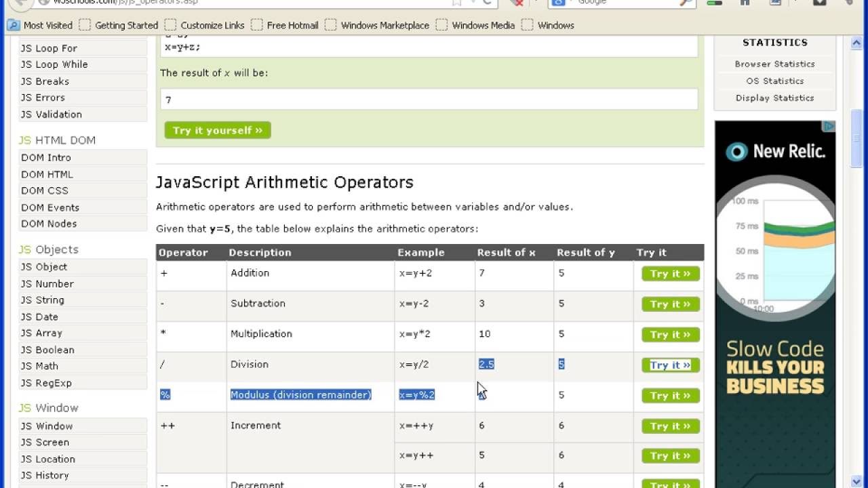Click the Increment description cell
Image resolution: width=868 pixels, height=488 pixels.
[311, 442]
